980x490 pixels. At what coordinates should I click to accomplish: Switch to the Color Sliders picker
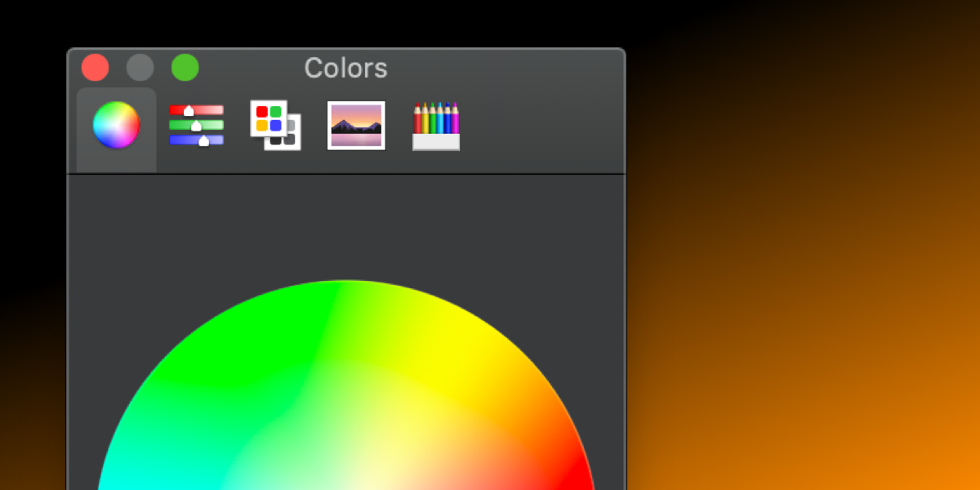tap(196, 125)
